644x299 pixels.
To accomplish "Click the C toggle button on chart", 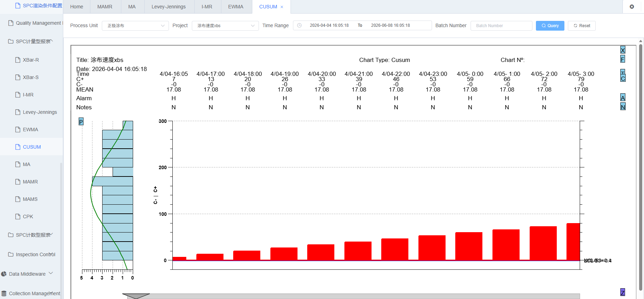I will tap(623, 79).
